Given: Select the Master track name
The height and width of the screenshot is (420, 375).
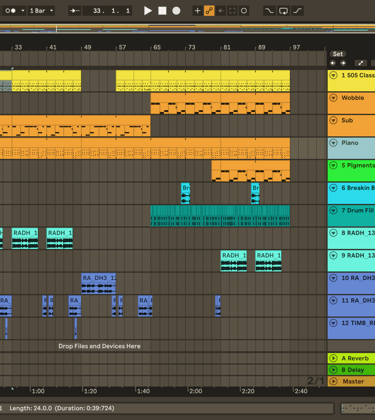Looking at the screenshot, I should 353,381.
